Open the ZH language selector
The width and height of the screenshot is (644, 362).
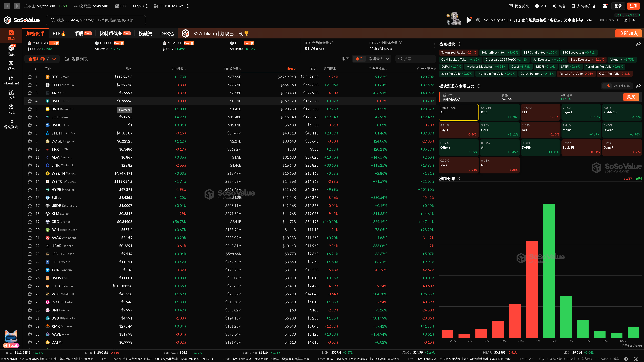(x=540, y=6)
